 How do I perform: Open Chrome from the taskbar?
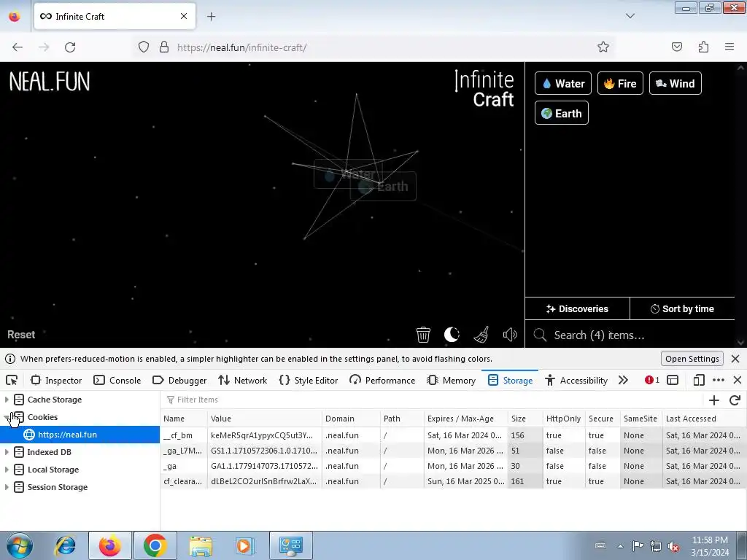tap(155, 545)
